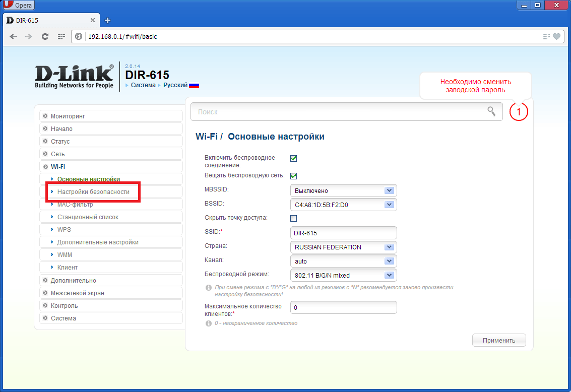The width and height of the screenshot is (571, 392).
Task: Open the Беспроводной режим dropdown
Action: pos(343,276)
